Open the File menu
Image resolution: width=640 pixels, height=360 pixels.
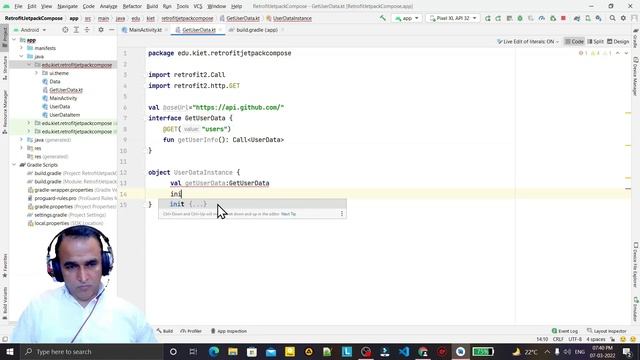(x=18, y=7)
